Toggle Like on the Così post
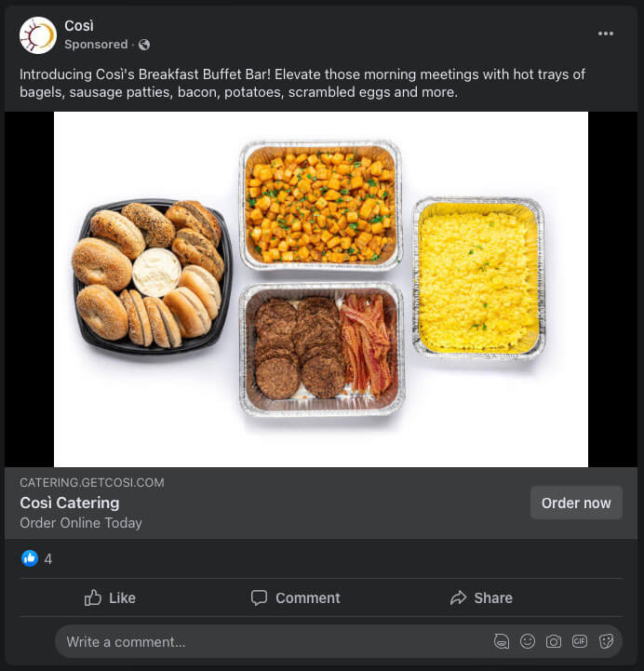This screenshot has height=671, width=644. 110,597
